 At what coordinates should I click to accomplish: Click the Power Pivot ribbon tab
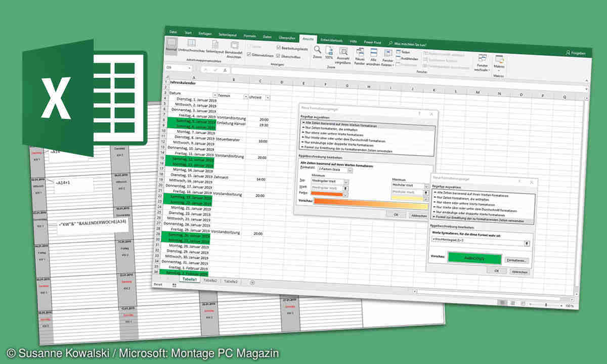[x=373, y=42]
